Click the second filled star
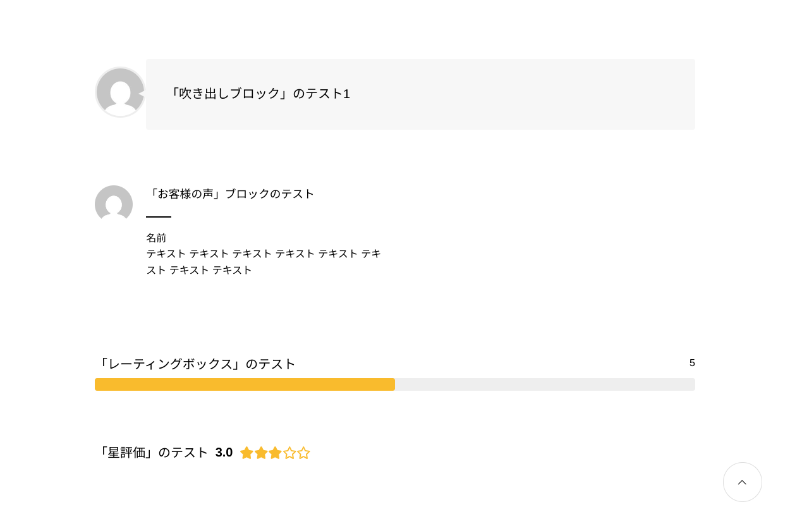790x520 pixels. point(261,453)
